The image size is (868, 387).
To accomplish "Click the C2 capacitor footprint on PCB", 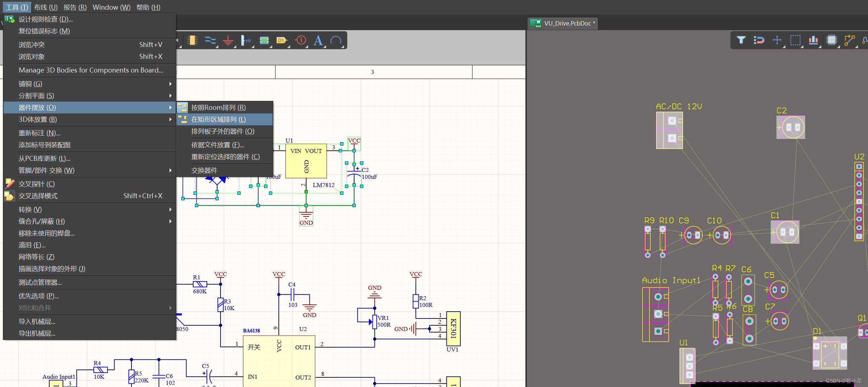I will tap(791, 127).
